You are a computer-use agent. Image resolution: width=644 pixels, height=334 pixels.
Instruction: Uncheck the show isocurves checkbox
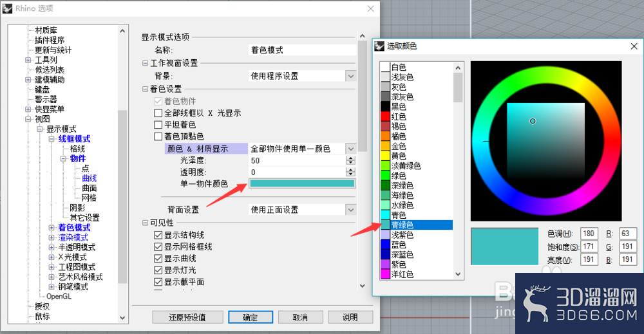pos(158,235)
